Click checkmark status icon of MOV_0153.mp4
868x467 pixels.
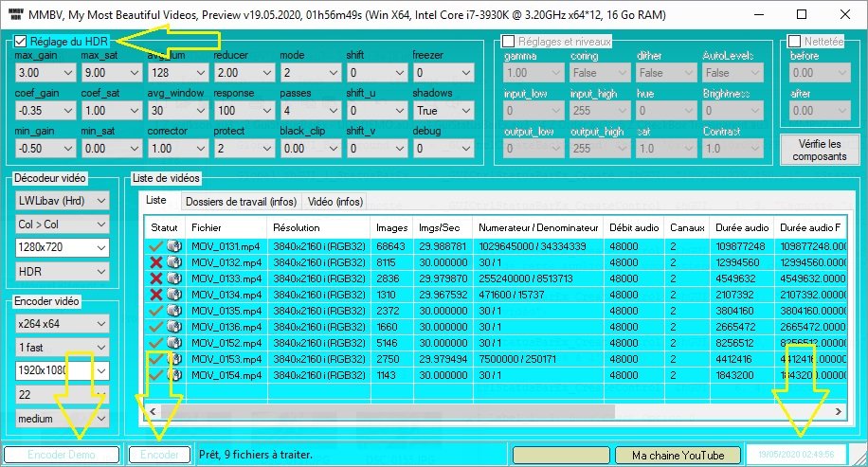156,359
